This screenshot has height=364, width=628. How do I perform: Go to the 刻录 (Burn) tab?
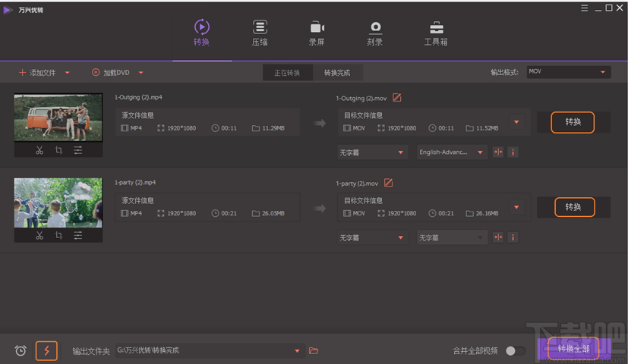coord(375,33)
